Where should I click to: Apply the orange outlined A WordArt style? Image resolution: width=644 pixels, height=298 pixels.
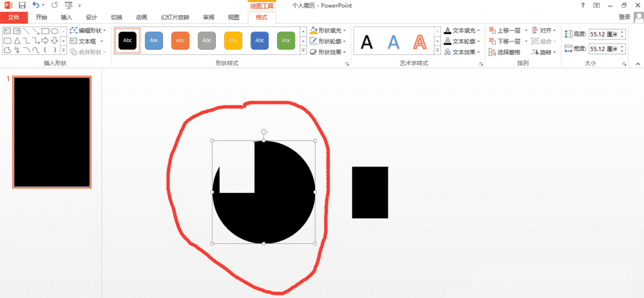tap(419, 41)
